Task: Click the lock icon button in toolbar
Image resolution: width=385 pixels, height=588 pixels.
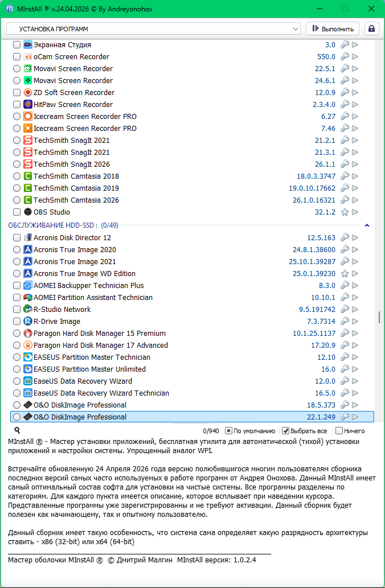Action: [372, 28]
